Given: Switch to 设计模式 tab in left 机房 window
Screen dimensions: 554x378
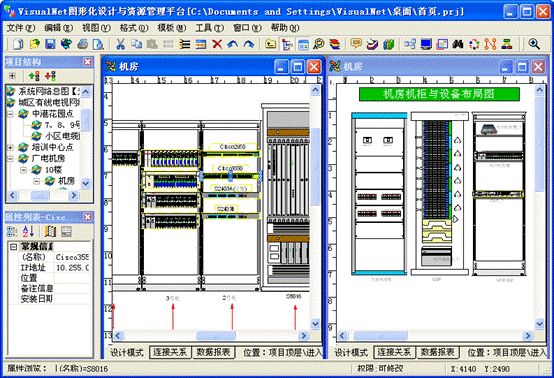Looking at the screenshot, I should click(127, 353).
